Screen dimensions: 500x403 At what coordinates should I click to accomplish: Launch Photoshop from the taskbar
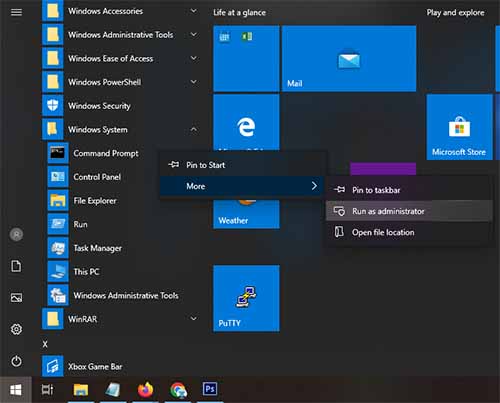210,389
